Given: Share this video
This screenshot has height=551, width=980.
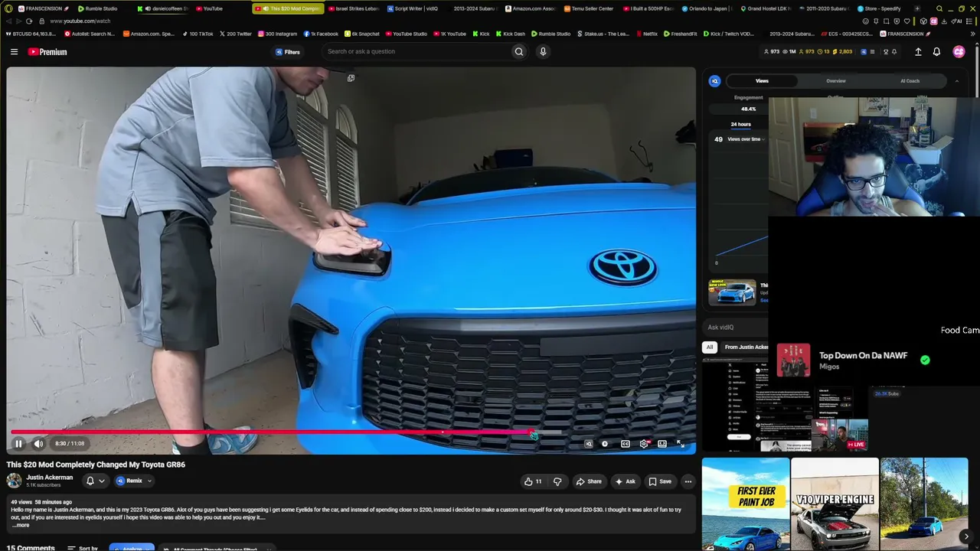Looking at the screenshot, I should pyautogui.click(x=589, y=481).
